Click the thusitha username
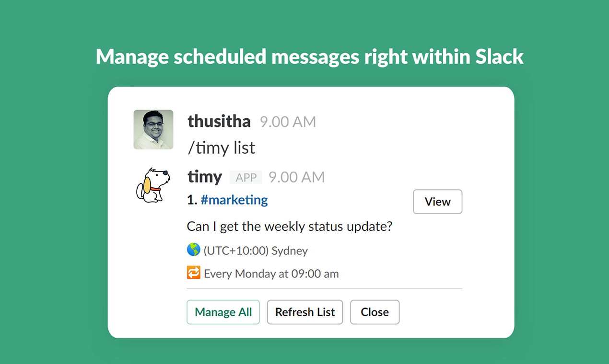The image size is (609, 364). (x=219, y=121)
